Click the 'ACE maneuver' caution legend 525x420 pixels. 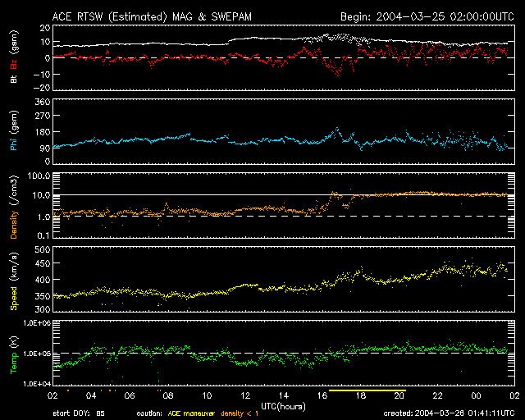191,413
